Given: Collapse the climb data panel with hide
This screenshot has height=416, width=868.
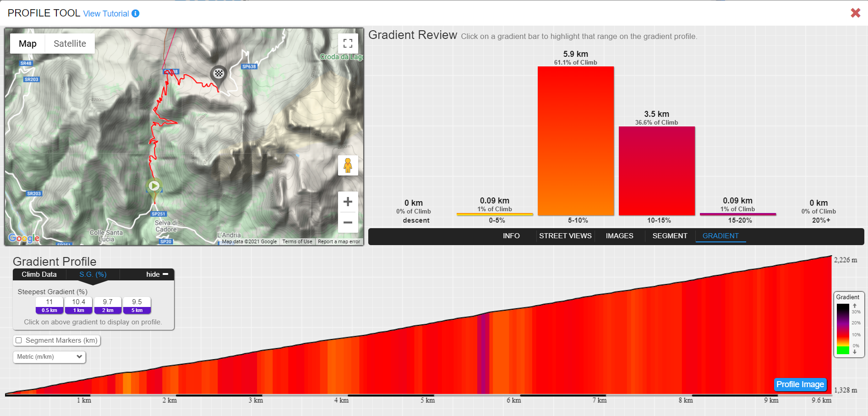Looking at the screenshot, I should click(x=157, y=274).
